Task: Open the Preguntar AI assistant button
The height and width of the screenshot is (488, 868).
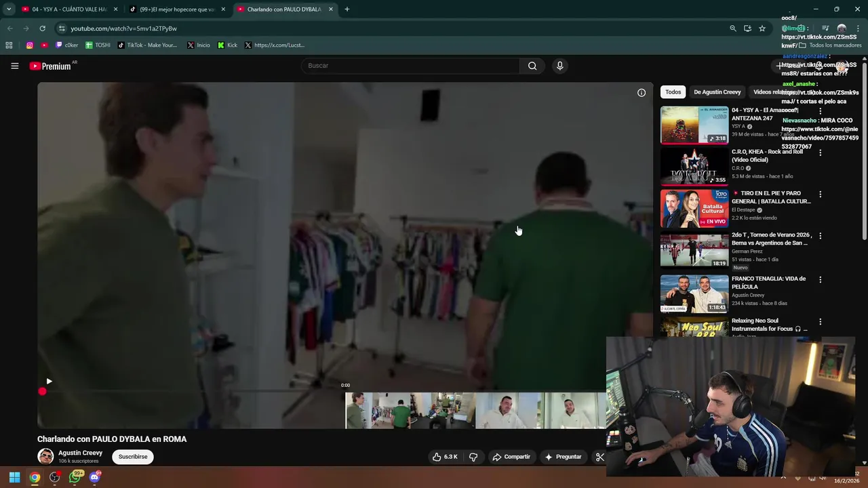Action: tap(563, 457)
